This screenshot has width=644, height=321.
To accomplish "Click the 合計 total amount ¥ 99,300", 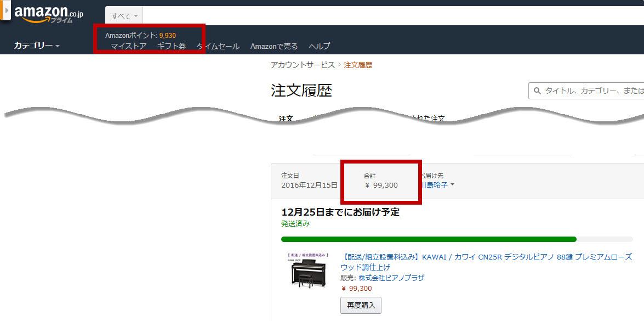I will click(x=381, y=185).
